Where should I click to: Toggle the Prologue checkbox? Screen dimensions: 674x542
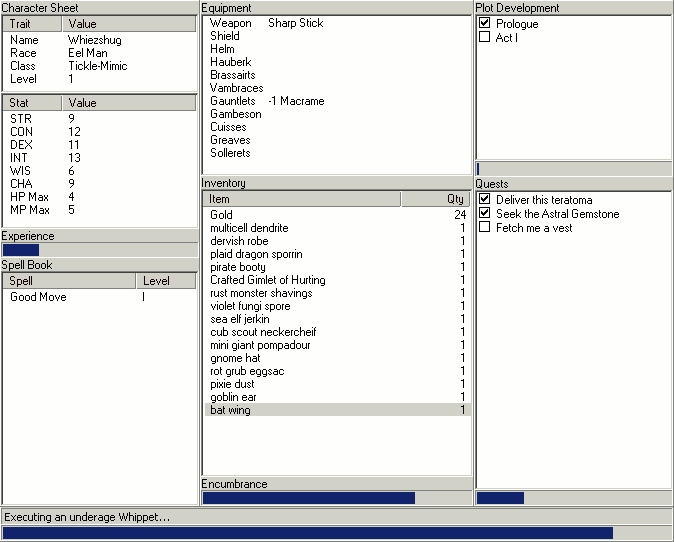point(485,23)
